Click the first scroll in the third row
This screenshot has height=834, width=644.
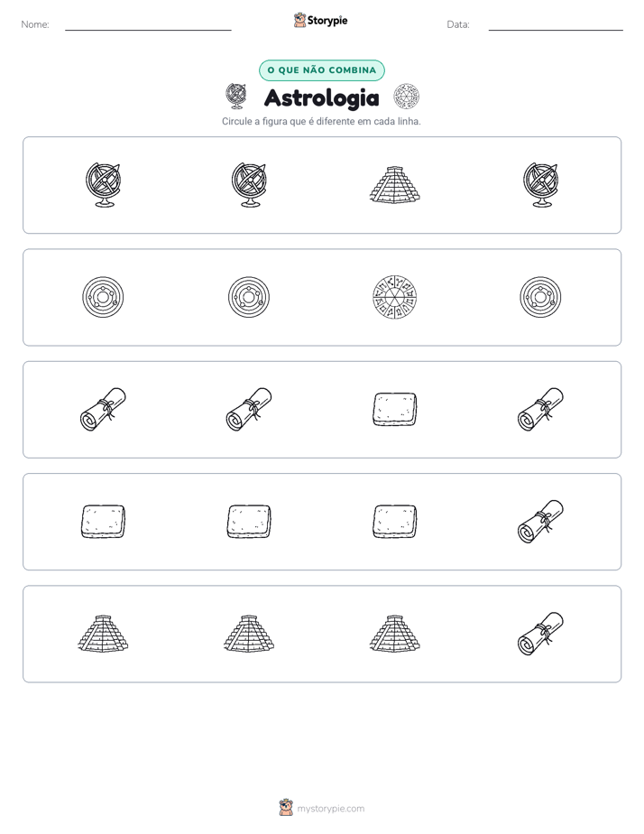click(103, 409)
